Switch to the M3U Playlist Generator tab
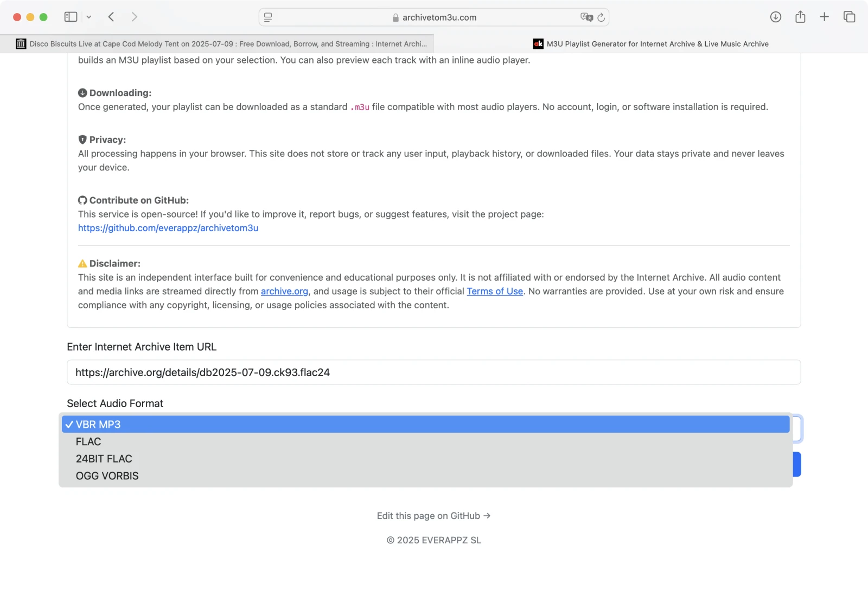Viewport: 868px width, 602px height. tap(651, 44)
